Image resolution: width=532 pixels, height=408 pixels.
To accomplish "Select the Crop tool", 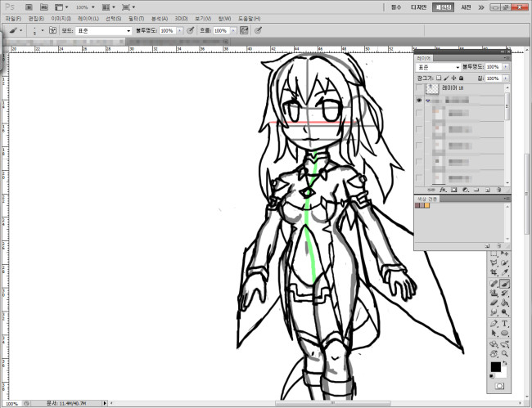I will (494, 273).
